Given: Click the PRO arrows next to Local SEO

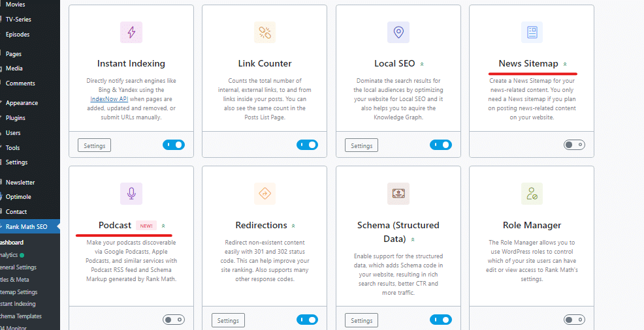Looking at the screenshot, I should (422, 64).
